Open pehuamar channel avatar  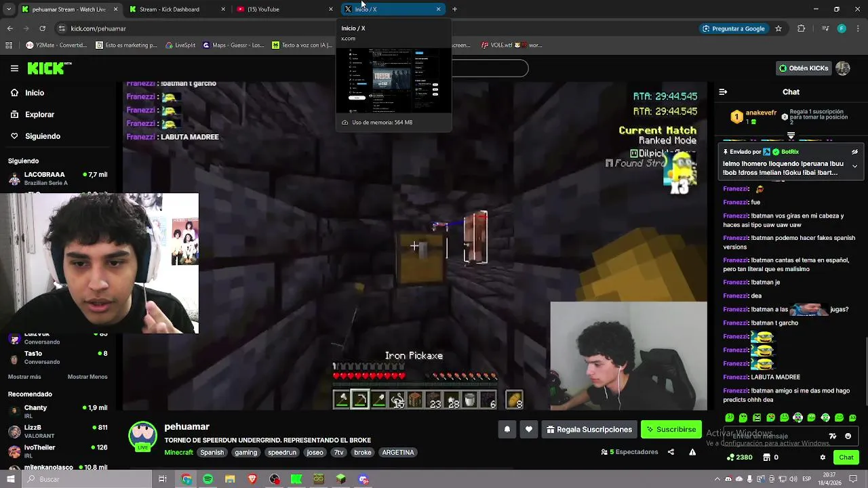tap(143, 436)
